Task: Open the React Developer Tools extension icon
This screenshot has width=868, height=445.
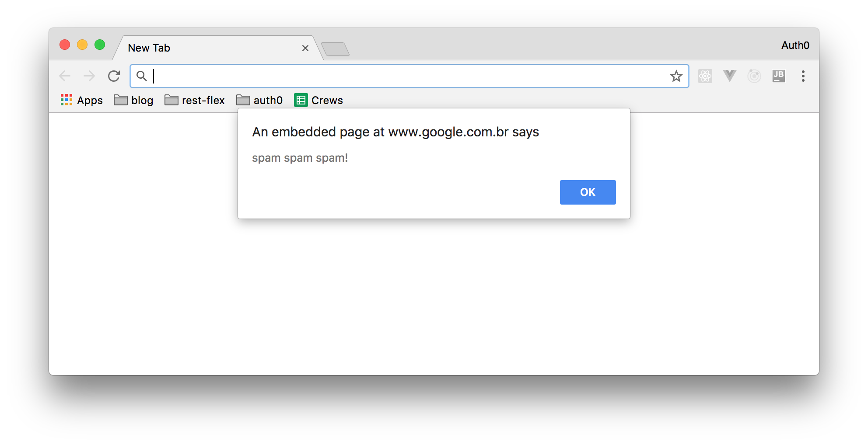Action: (705, 76)
